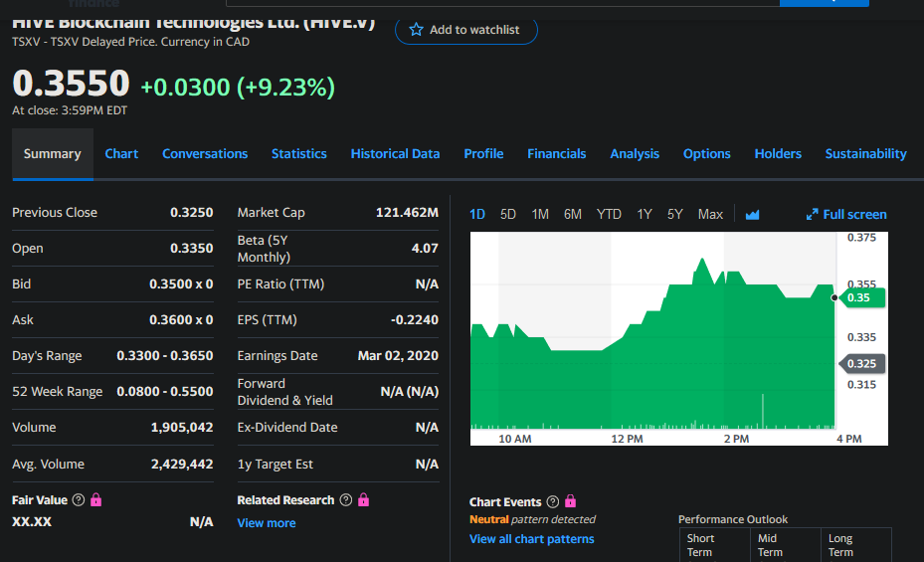Click the pink lock beside Fair Value
The width and height of the screenshot is (924, 562).
coord(96,499)
